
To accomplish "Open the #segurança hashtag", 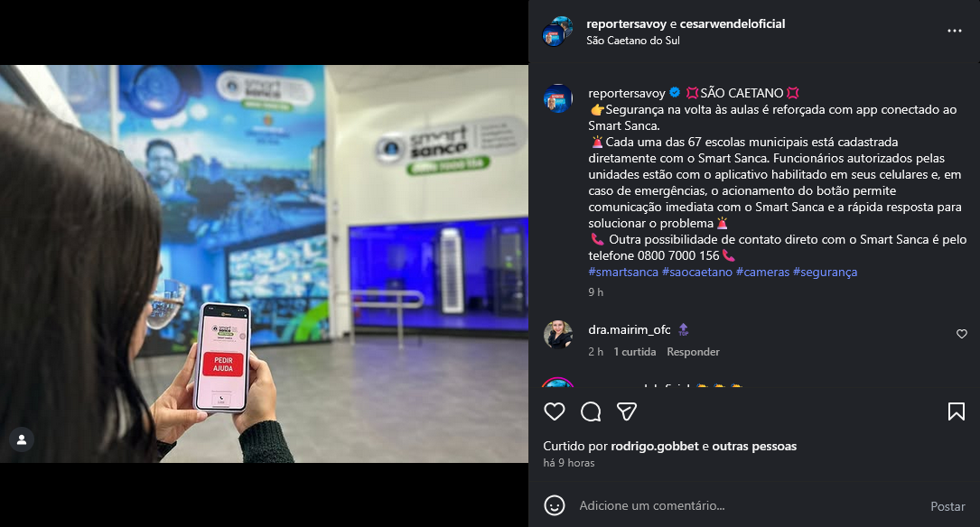I will pyautogui.click(x=825, y=273).
